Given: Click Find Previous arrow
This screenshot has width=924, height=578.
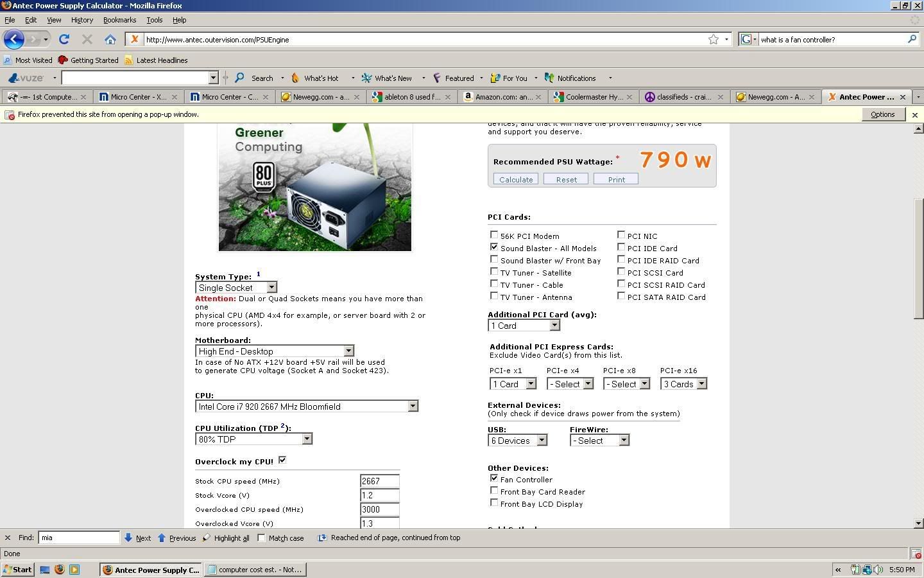Looking at the screenshot, I should tap(176, 538).
